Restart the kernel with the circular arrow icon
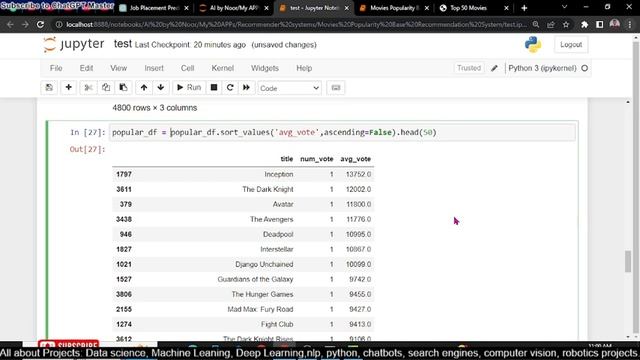Viewport: 640px width, 360px height. click(x=230, y=88)
